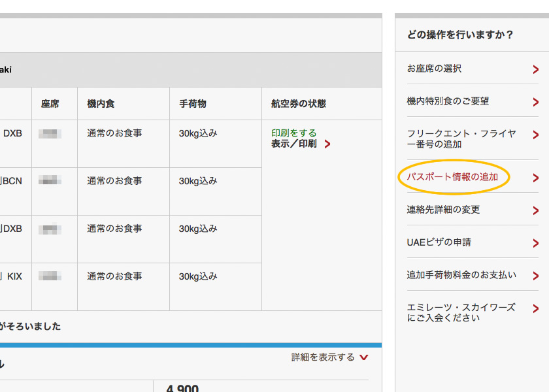Click the 4,900 amount value
This screenshot has width=549, height=392.
(182, 388)
